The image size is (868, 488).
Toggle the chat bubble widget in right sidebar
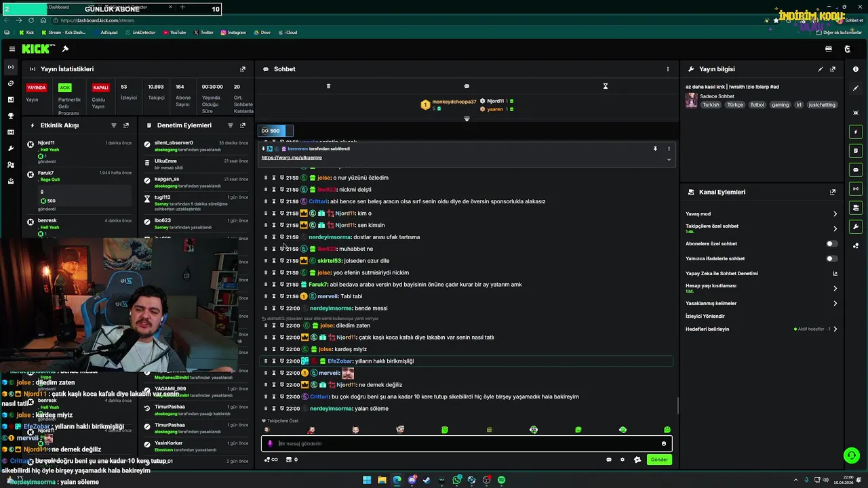coord(856,169)
